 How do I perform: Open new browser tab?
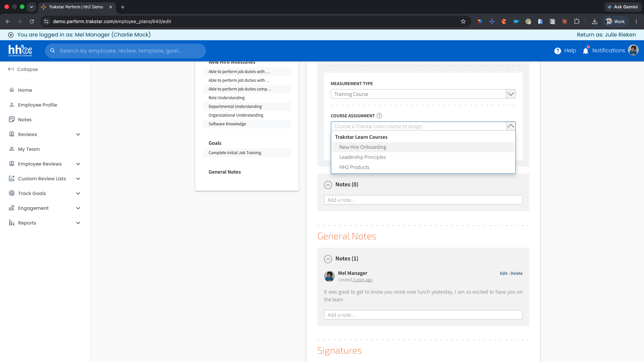123,7
